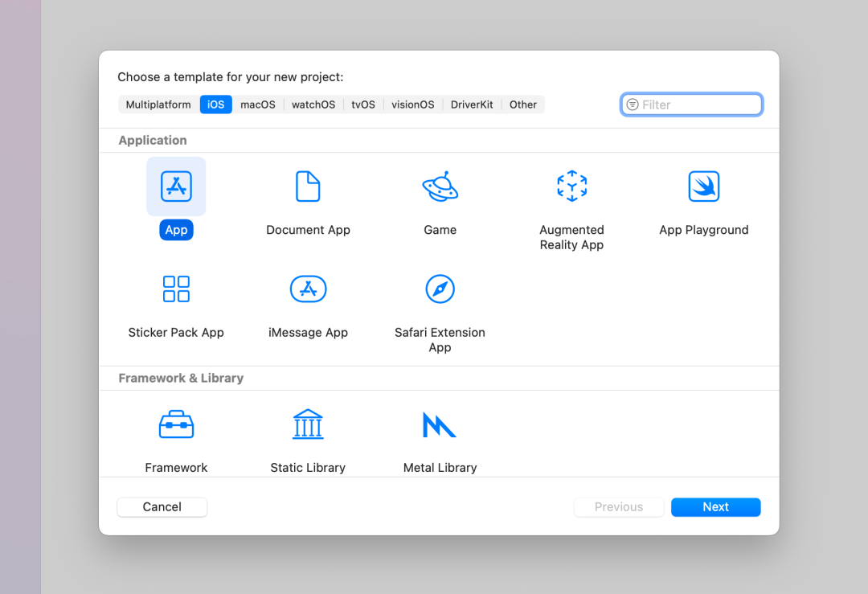Viewport: 868px width, 594px height.
Task: Show the tvOS templates tab
Action: [x=363, y=104]
